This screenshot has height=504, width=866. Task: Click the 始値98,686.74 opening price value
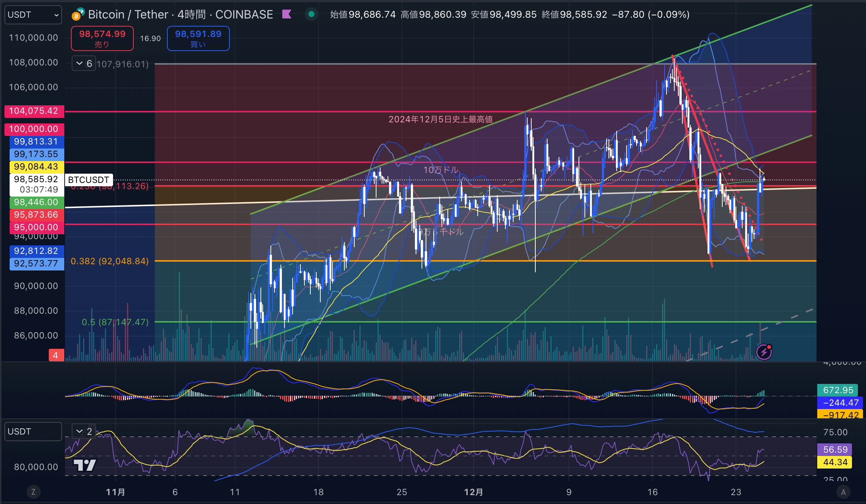(363, 14)
